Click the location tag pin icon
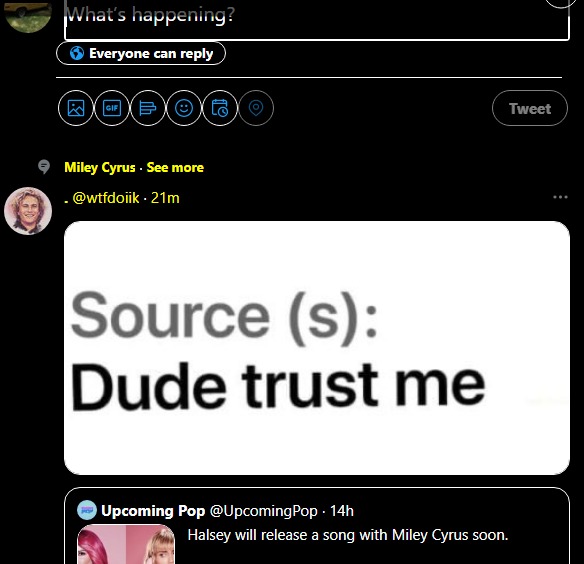 tap(256, 108)
